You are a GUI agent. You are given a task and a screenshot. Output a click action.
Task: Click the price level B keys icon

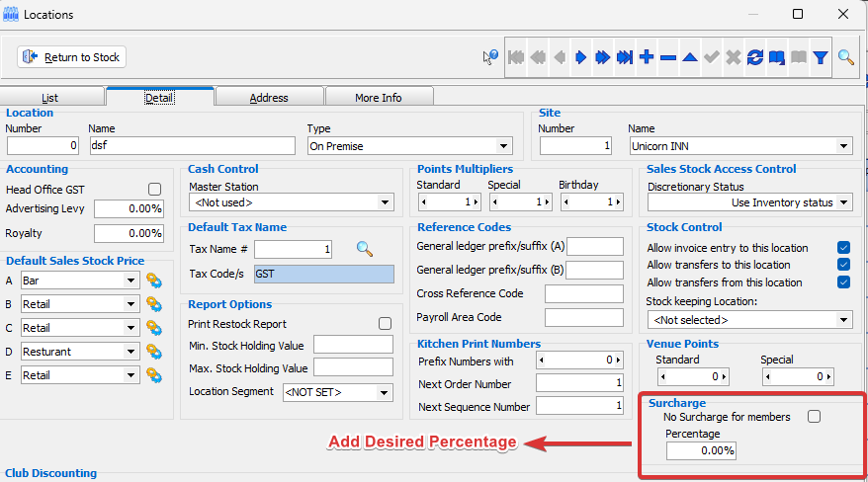[154, 304]
